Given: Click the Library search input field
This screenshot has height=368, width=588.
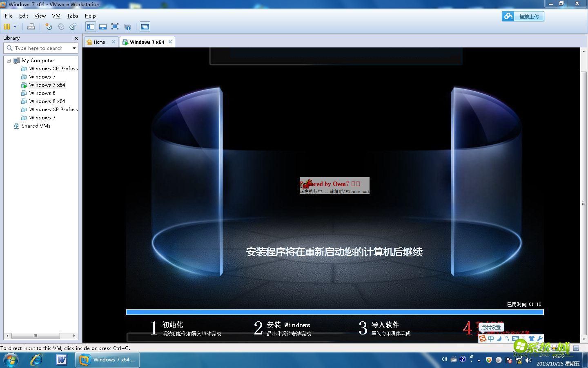Looking at the screenshot, I should (39, 48).
